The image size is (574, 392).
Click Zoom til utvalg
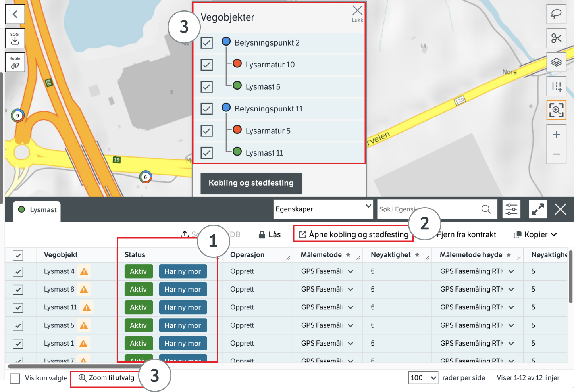(x=106, y=378)
